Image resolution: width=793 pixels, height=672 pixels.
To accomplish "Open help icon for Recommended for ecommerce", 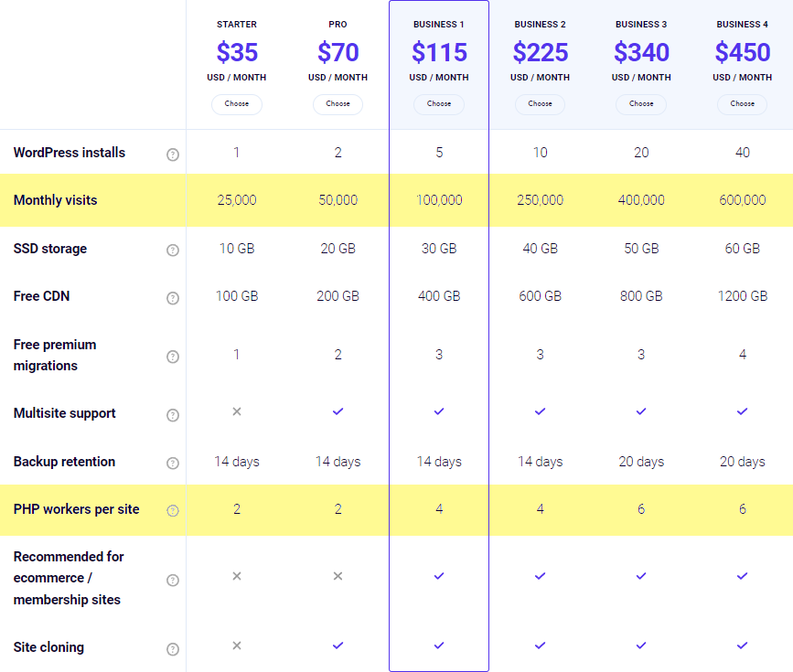I will coord(173,580).
